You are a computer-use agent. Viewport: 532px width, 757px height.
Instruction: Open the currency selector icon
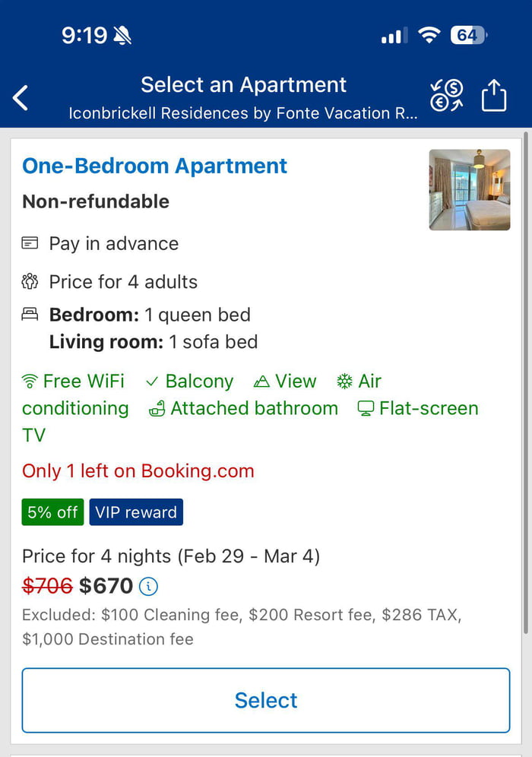point(447,96)
